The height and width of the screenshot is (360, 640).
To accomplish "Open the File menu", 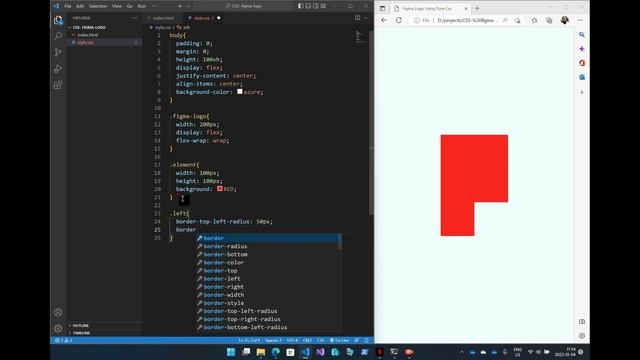I will click(x=68, y=6).
